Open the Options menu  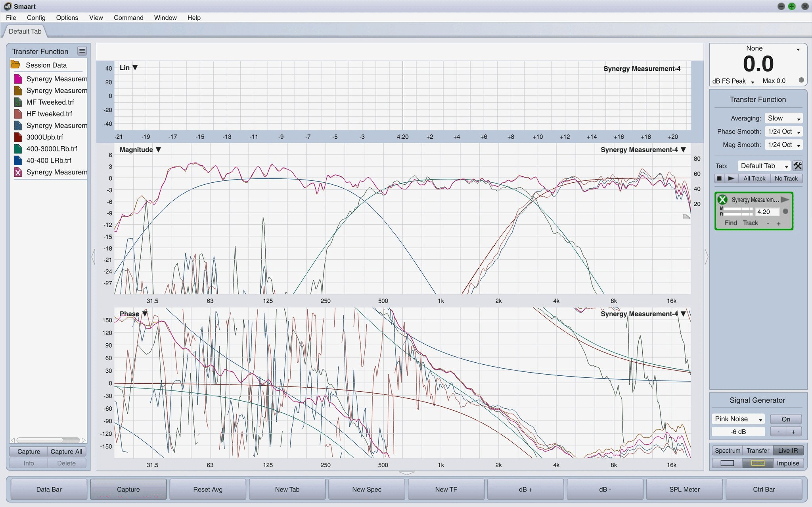pos(67,17)
